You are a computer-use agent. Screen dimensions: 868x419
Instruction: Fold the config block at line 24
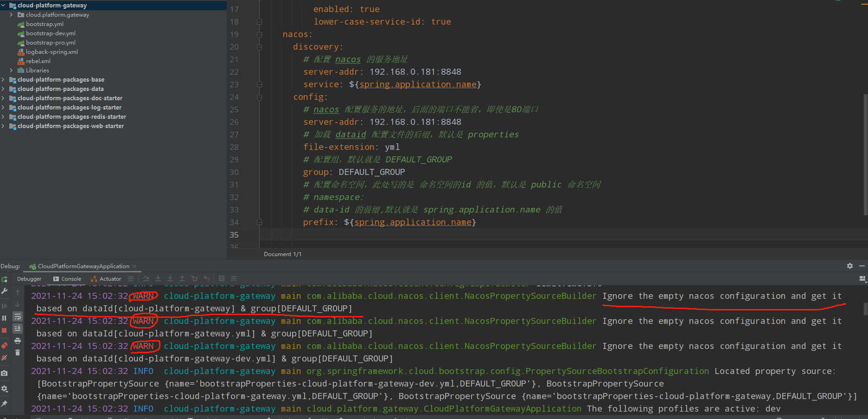259,97
